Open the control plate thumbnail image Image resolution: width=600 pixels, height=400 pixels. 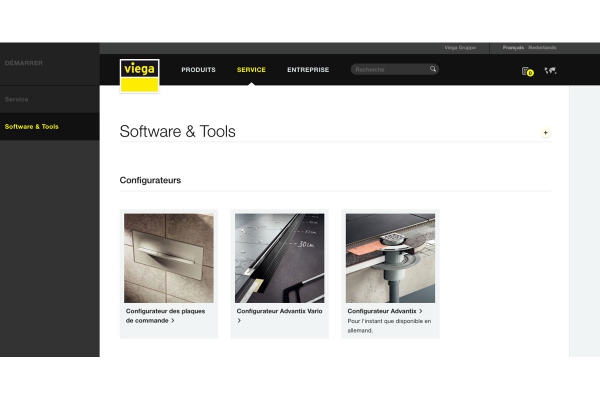click(x=169, y=258)
